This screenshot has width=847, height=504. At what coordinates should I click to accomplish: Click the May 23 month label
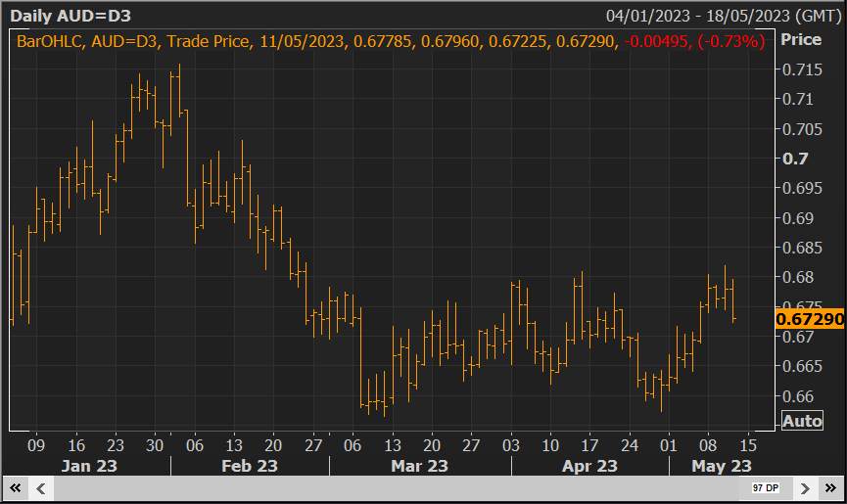[722, 466]
